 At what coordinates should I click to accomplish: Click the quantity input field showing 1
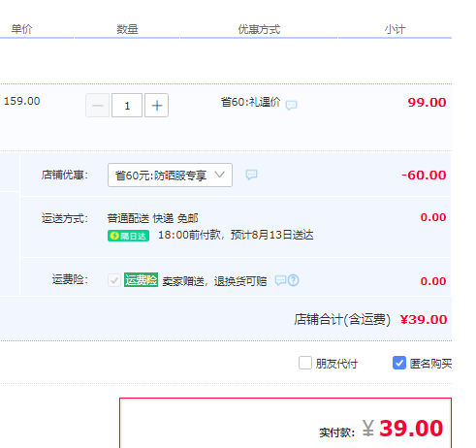(x=127, y=106)
